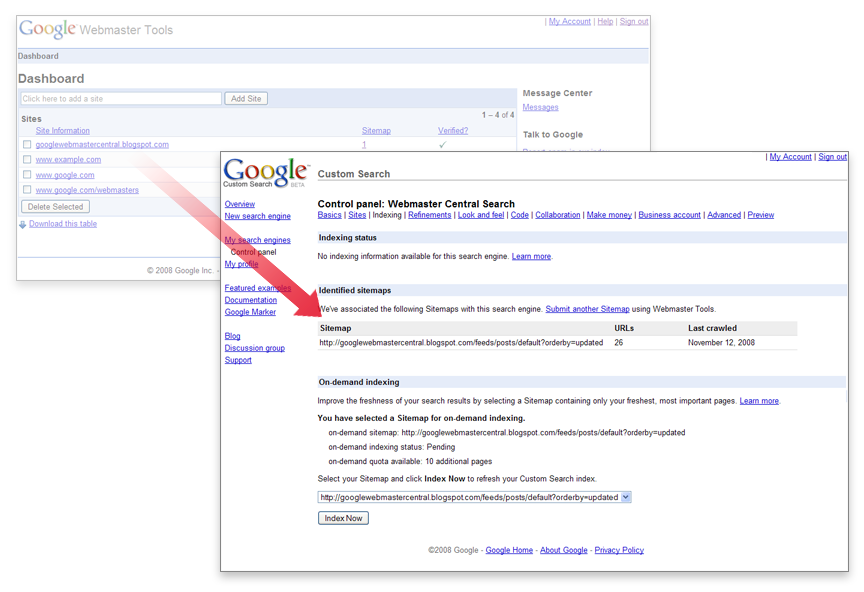This screenshot has width=864, height=592.
Task: Open the www.google.com/webmasters site link
Action: (x=87, y=190)
